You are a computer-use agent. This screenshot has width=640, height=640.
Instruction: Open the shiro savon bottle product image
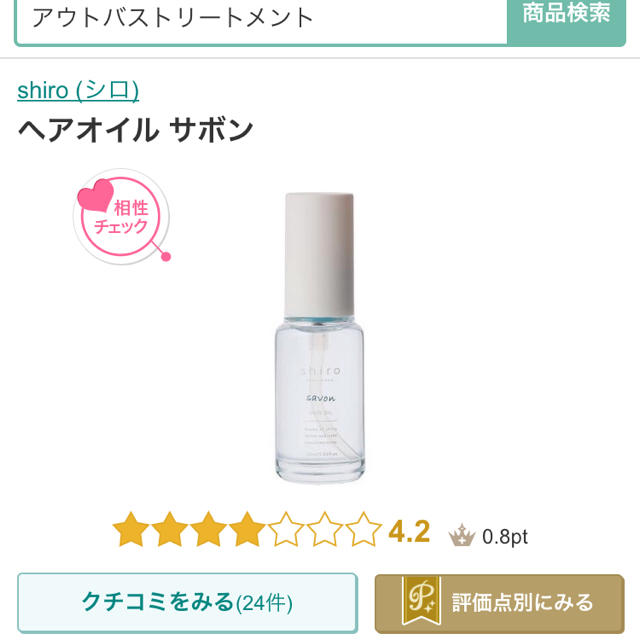(320, 337)
